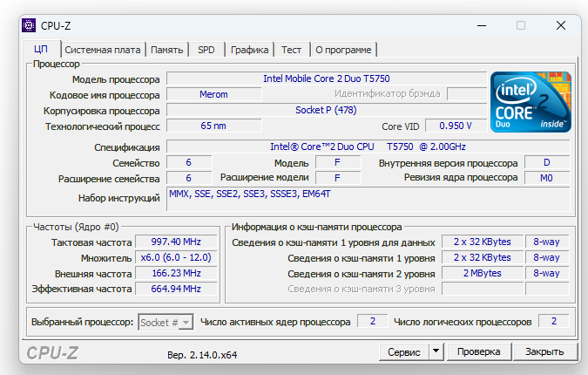Viewport: 588px width, 375px height.
Task: Click the Проверка button
Action: tap(478, 352)
